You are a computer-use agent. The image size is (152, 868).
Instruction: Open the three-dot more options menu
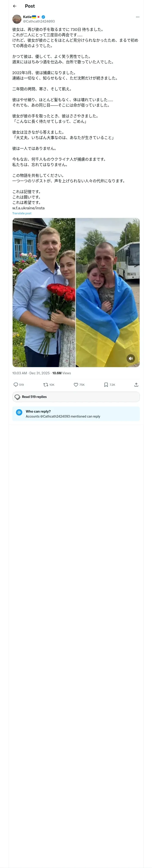tap(138, 17)
